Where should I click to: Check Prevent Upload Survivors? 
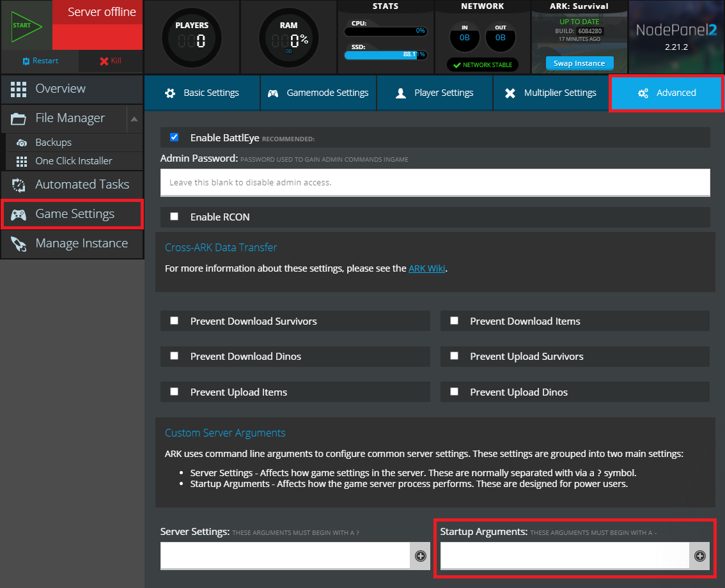[x=455, y=355]
